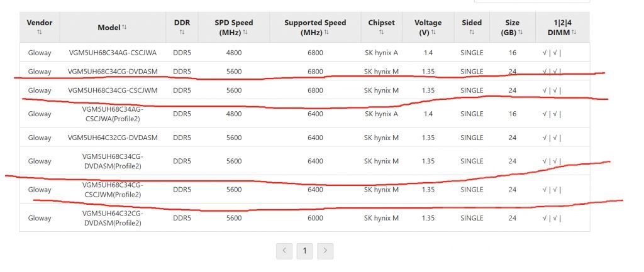644x272 pixels.
Task: Sort by Sided column icon
Action: (472, 32)
